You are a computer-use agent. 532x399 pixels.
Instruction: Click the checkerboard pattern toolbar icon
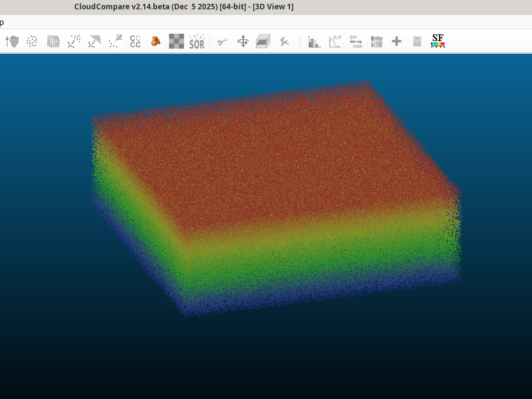tap(175, 41)
